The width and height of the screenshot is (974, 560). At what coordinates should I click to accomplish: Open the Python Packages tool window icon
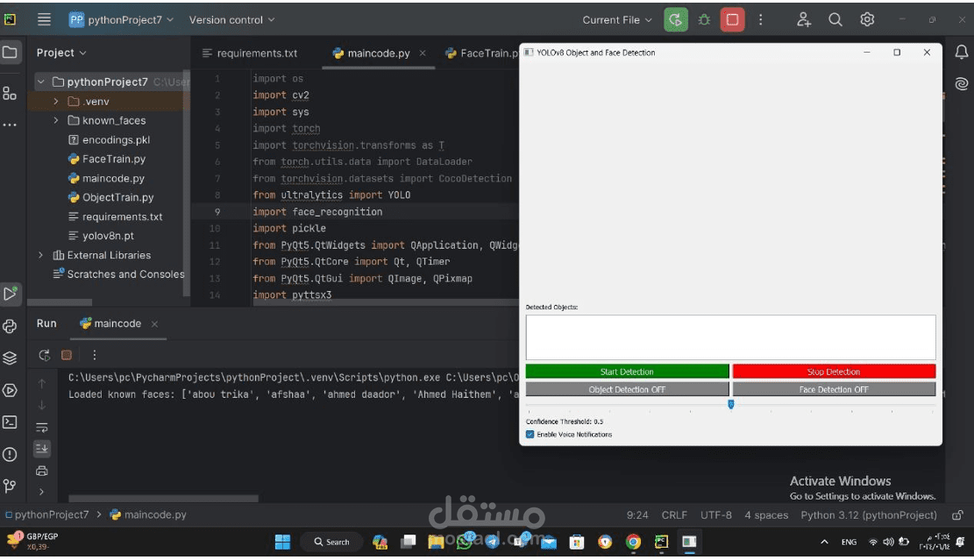(10, 358)
